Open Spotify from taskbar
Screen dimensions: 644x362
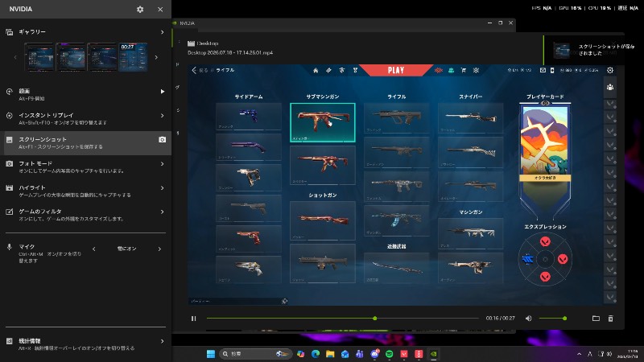[389, 354]
